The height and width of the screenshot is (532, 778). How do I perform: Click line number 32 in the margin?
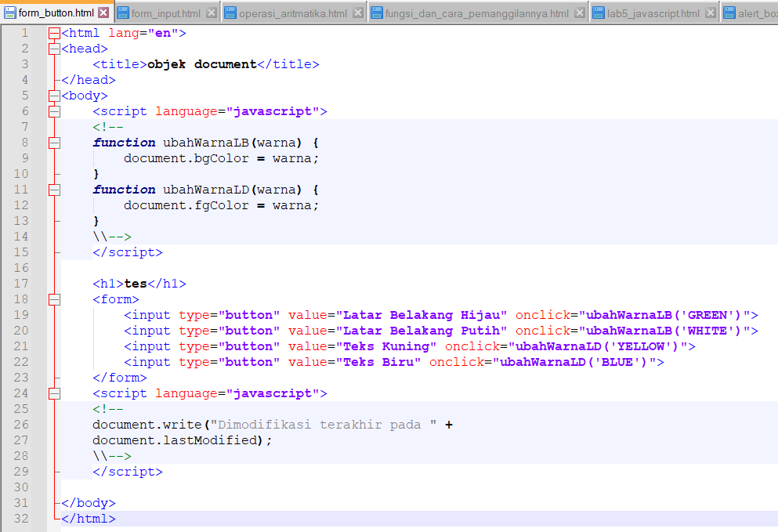21,519
